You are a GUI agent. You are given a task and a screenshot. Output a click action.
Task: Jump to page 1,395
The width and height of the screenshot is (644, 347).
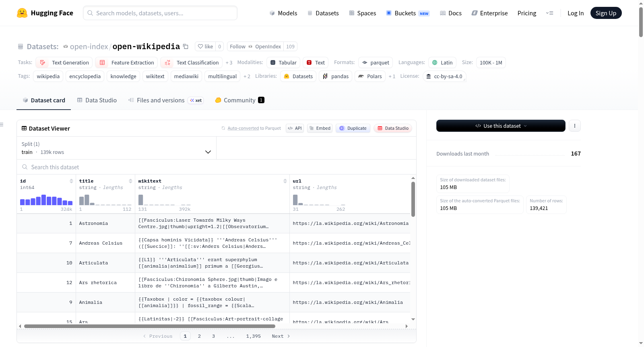254,336
